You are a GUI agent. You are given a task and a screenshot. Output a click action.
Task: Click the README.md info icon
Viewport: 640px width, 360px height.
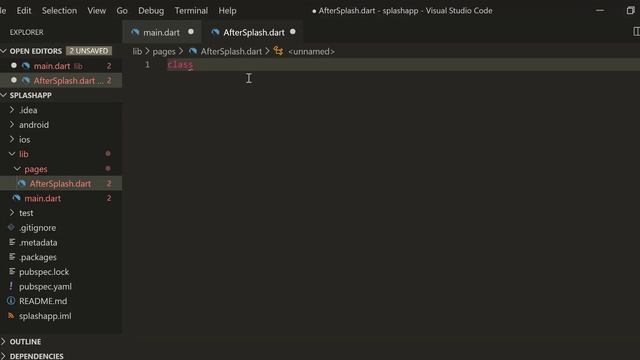[x=11, y=301]
